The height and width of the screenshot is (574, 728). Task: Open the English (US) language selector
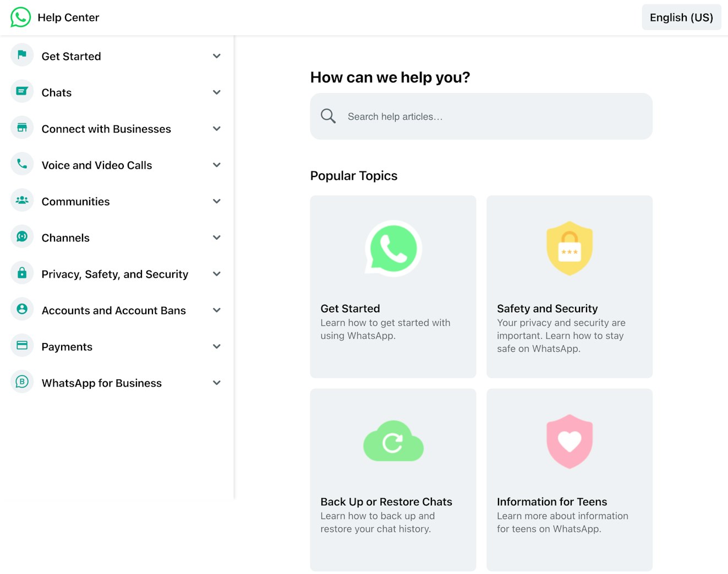coord(681,18)
